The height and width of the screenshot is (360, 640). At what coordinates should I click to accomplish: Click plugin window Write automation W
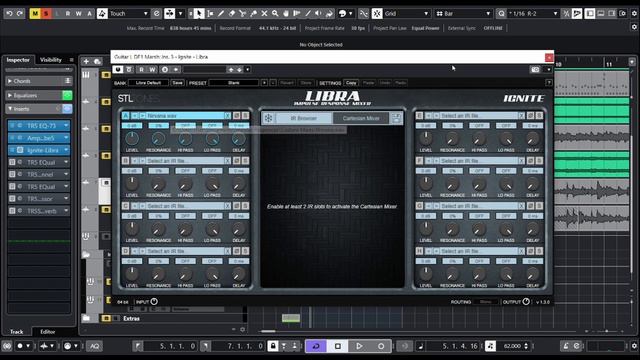[152, 69]
